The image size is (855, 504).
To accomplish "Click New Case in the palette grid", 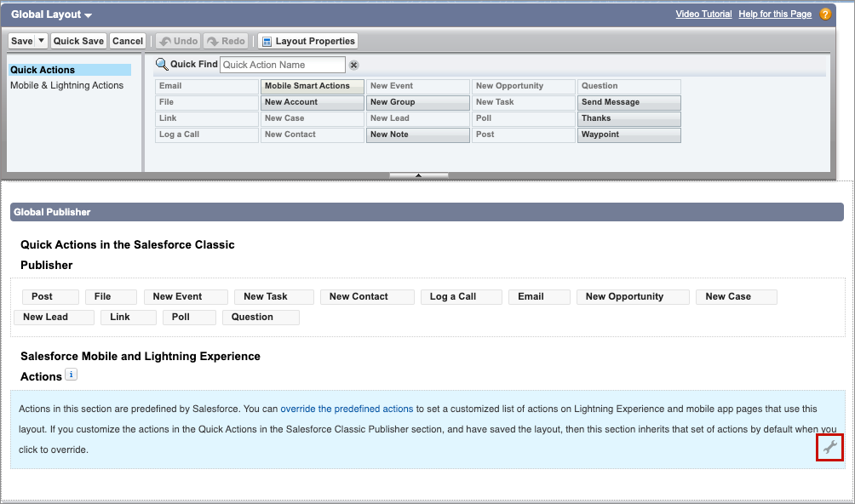I will point(313,118).
